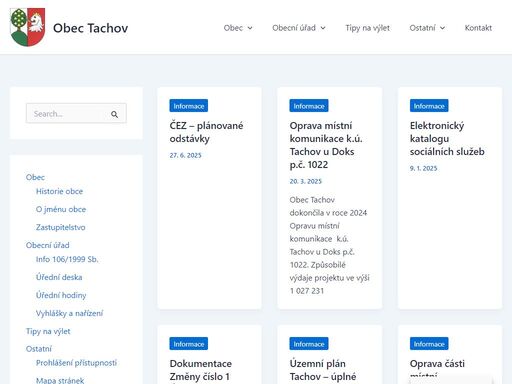
Task: Open Vyhlášky a nařízení in the sidebar
Action: tap(69, 313)
